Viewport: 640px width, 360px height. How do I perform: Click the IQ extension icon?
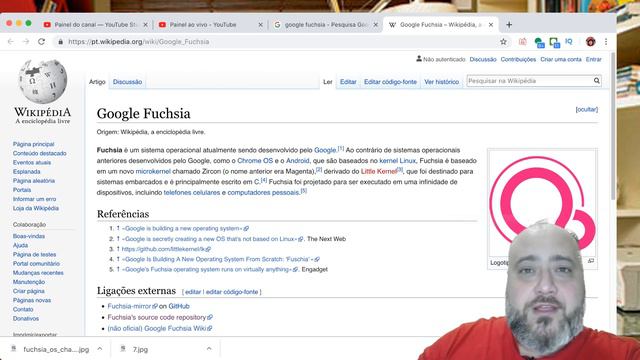coord(569,42)
